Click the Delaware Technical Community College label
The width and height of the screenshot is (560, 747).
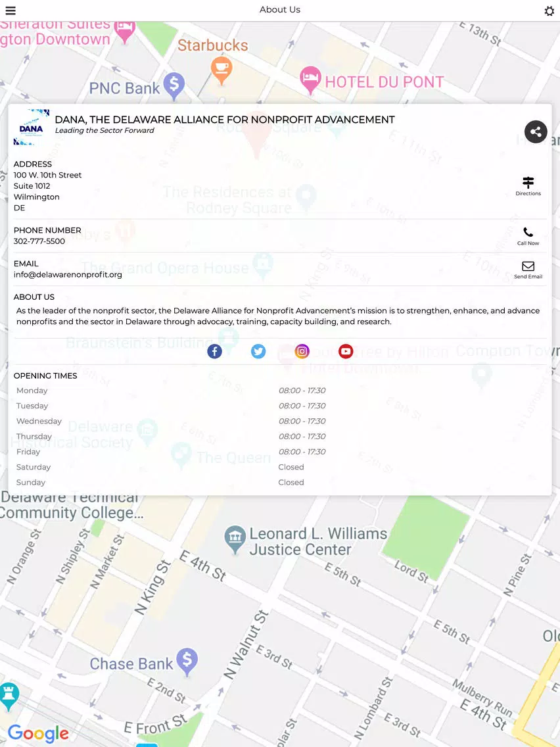pyautogui.click(x=72, y=505)
